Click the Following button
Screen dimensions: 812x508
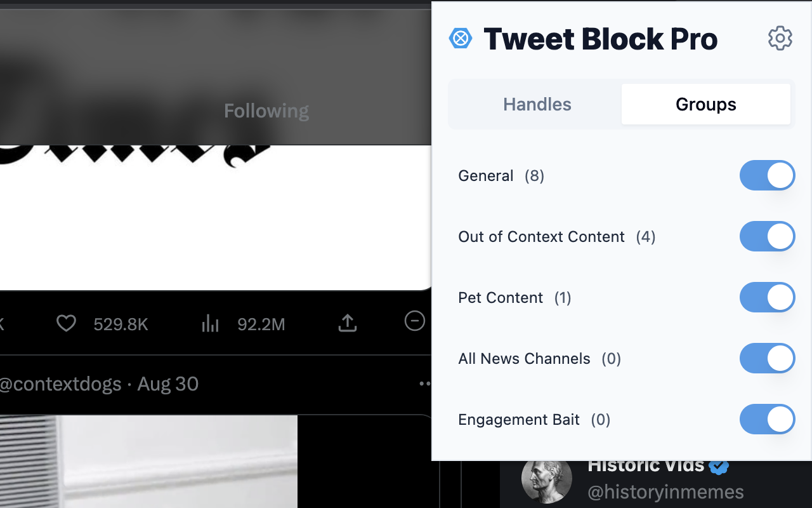(x=266, y=110)
